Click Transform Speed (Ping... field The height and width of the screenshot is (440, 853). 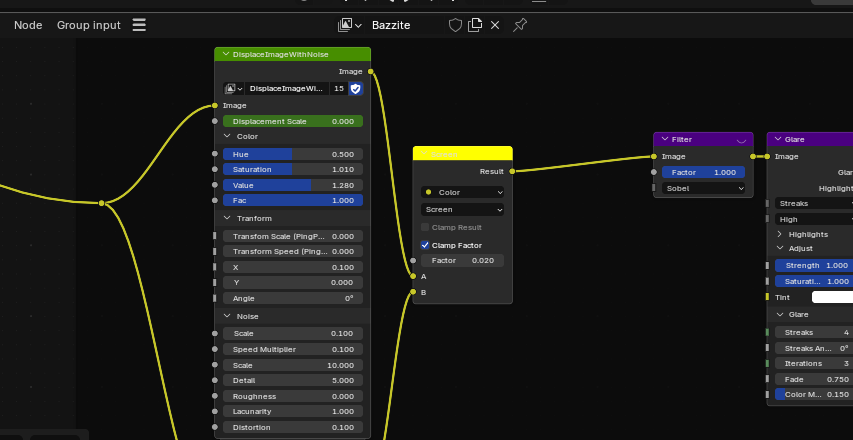click(x=293, y=251)
